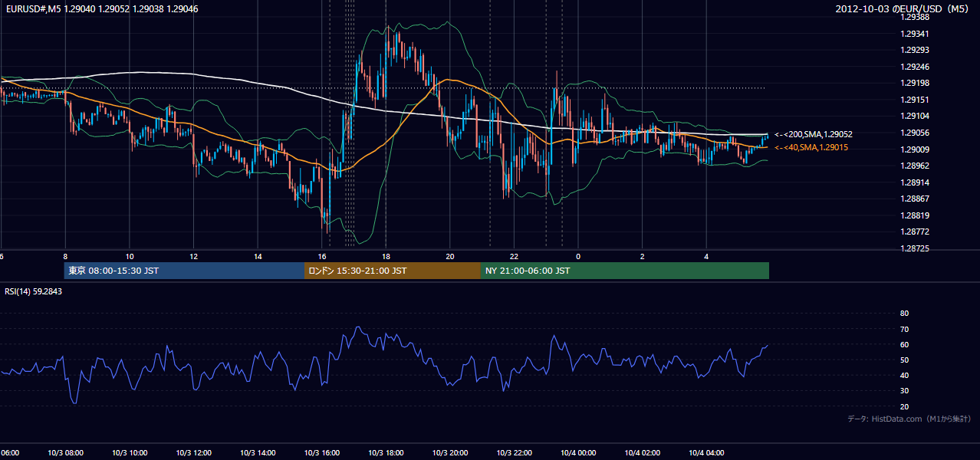Viewport: 980px width, 460px height.
Task: Click price axis label 1.29341
Action: tap(916, 34)
